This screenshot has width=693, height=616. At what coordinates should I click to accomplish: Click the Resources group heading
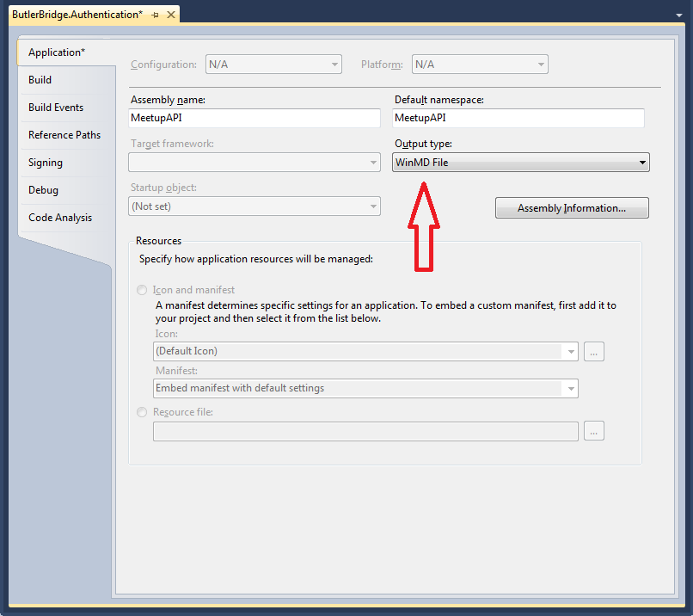pos(158,241)
